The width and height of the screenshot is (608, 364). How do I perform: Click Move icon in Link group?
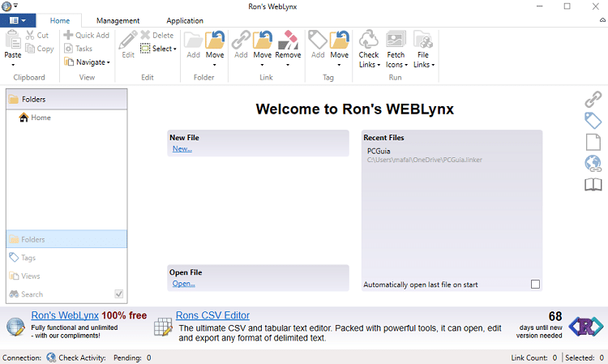(x=263, y=40)
